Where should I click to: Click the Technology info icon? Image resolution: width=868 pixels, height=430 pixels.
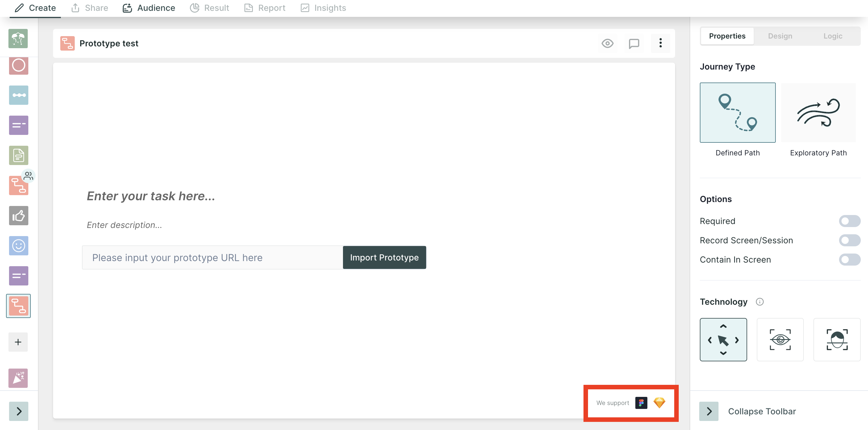tap(759, 302)
